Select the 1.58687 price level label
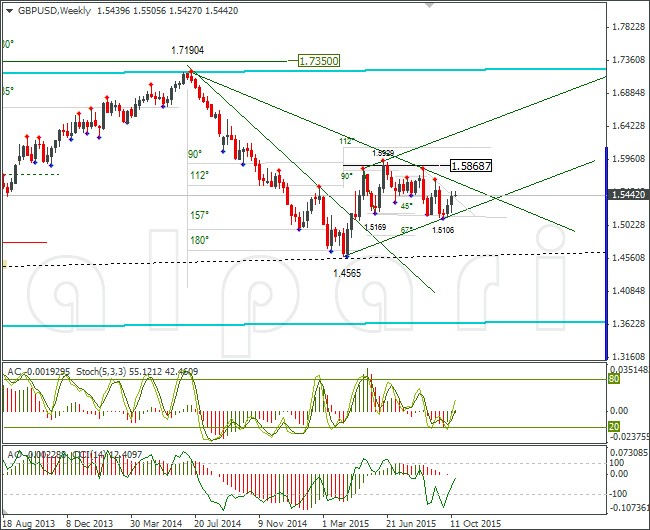The image size is (650, 530). point(471,166)
